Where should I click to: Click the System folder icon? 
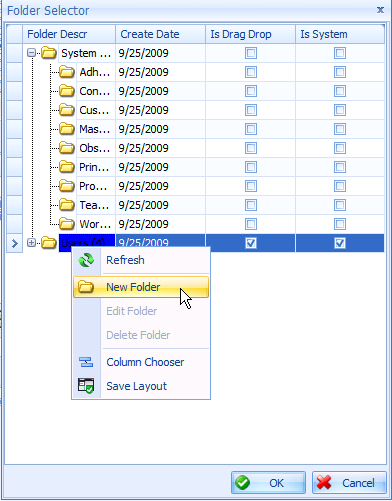coord(49,53)
